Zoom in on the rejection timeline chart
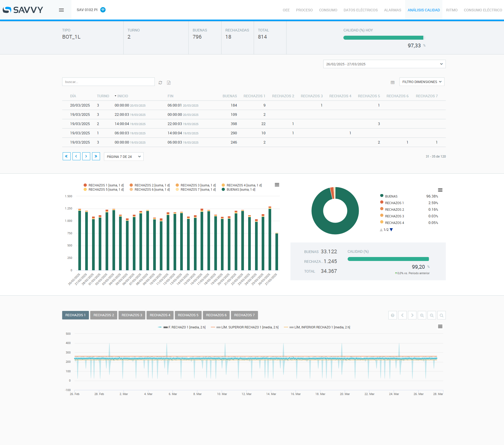The image size is (504, 445). pos(422,315)
